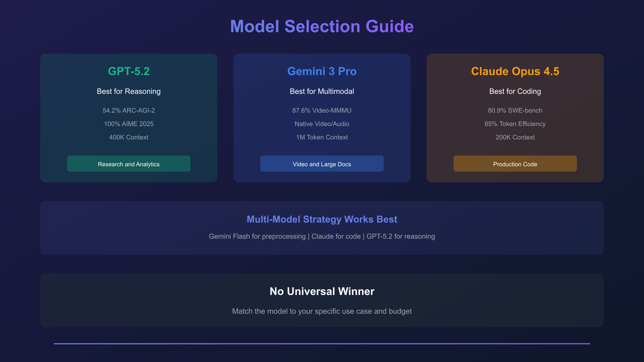
Task: Select the Best for Coding subtitle
Action: point(515,91)
